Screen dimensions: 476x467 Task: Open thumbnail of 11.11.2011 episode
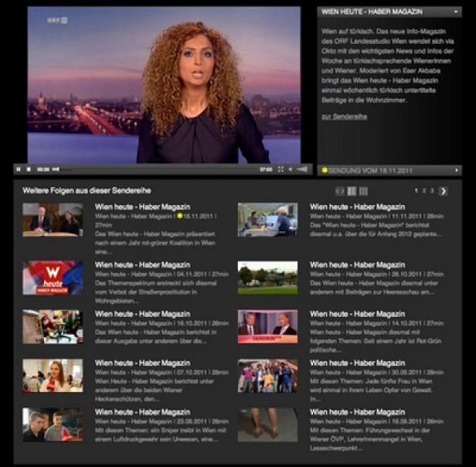pos(267,220)
